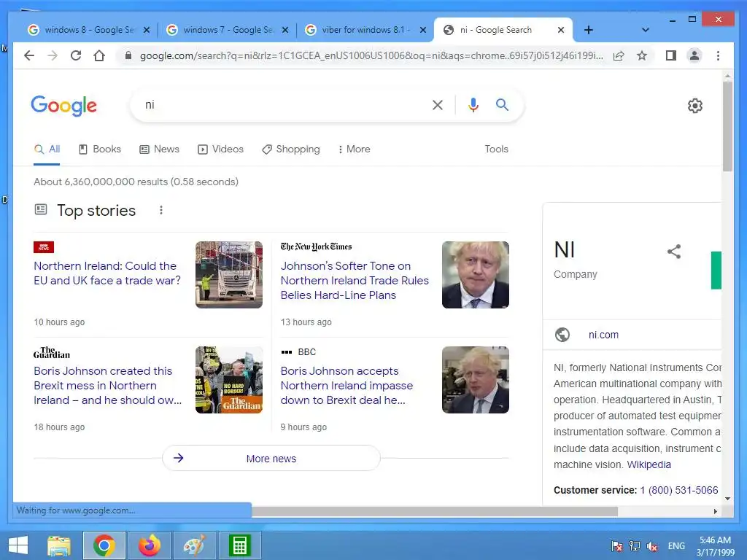The image size is (747, 560).
Task: Open Firefox from the taskbar
Action: (x=149, y=545)
